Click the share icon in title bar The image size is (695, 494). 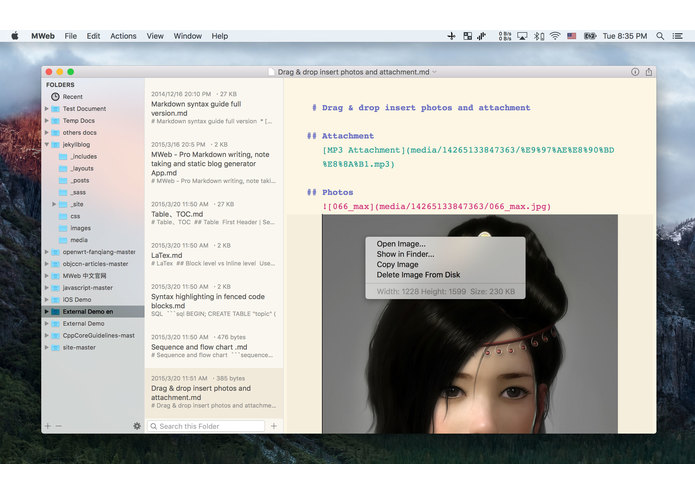click(649, 72)
